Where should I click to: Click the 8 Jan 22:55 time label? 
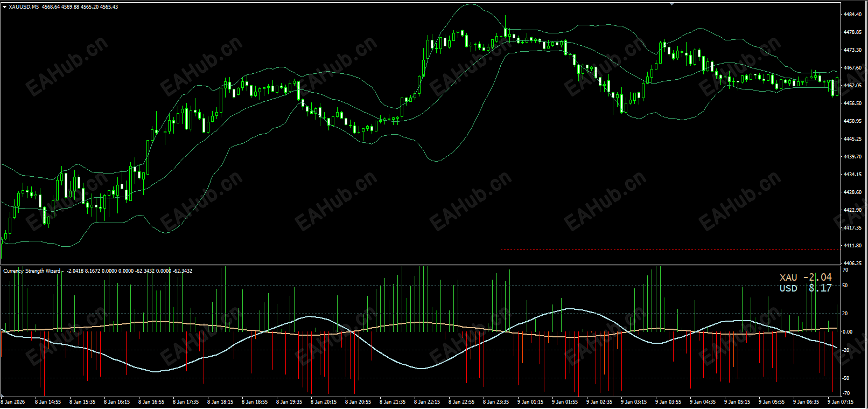[461, 402]
